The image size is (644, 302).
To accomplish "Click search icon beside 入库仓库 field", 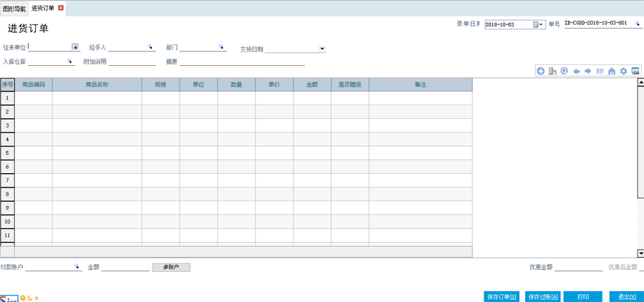I will pyautogui.click(x=69, y=61).
